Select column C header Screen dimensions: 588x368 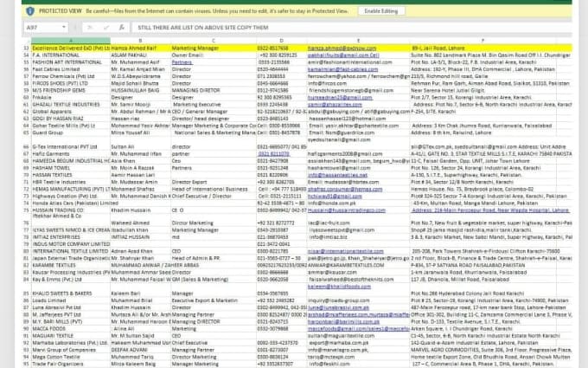[214, 41]
